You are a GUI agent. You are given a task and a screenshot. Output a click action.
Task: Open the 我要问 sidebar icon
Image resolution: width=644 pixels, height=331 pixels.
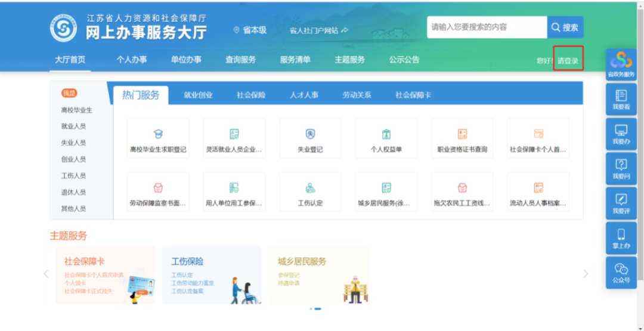point(621,165)
